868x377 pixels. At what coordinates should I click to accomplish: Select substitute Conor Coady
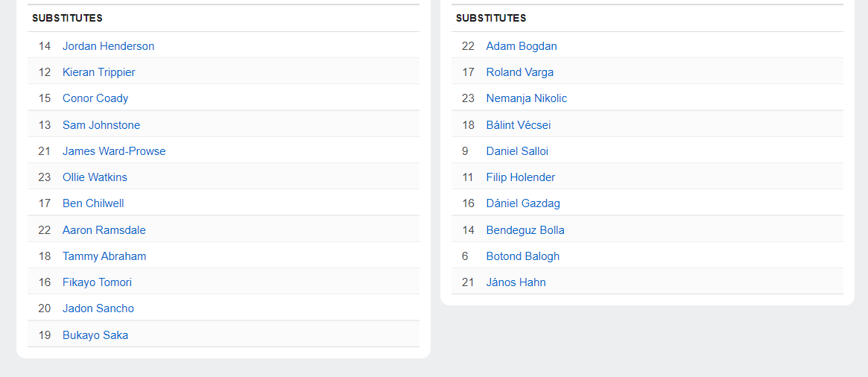point(95,98)
